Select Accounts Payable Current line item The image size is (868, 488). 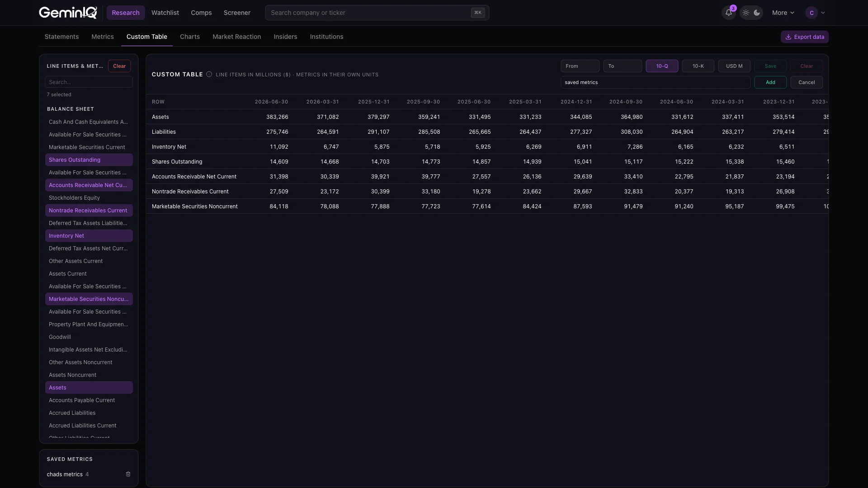coord(89,400)
